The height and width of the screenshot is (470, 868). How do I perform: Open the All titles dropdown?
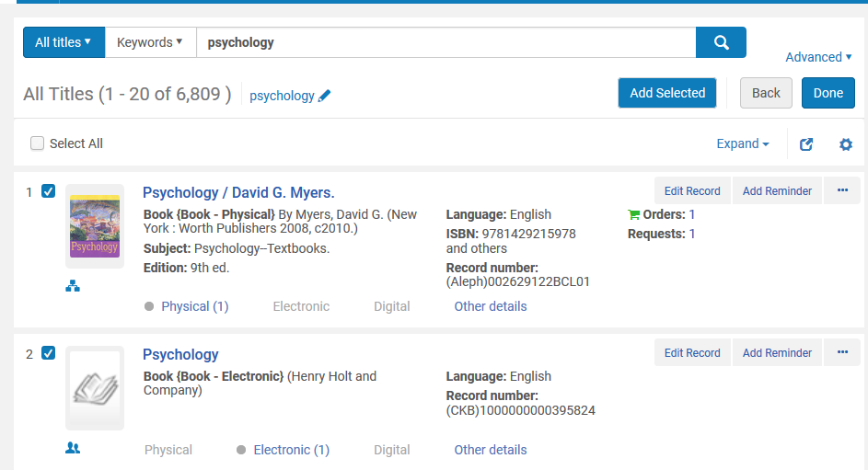point(64,42)
